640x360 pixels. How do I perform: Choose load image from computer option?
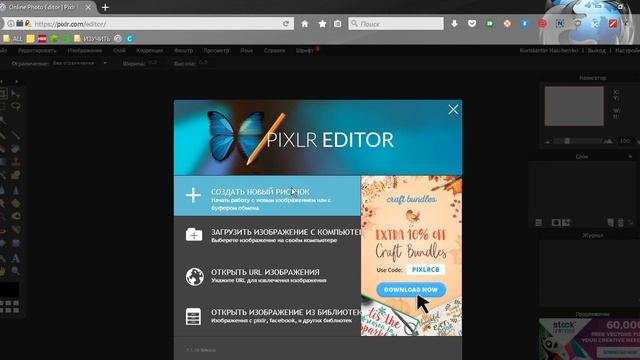267,236
